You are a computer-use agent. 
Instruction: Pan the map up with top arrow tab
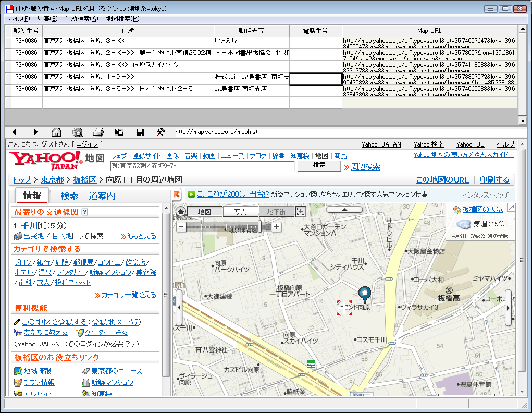(344, 210)
